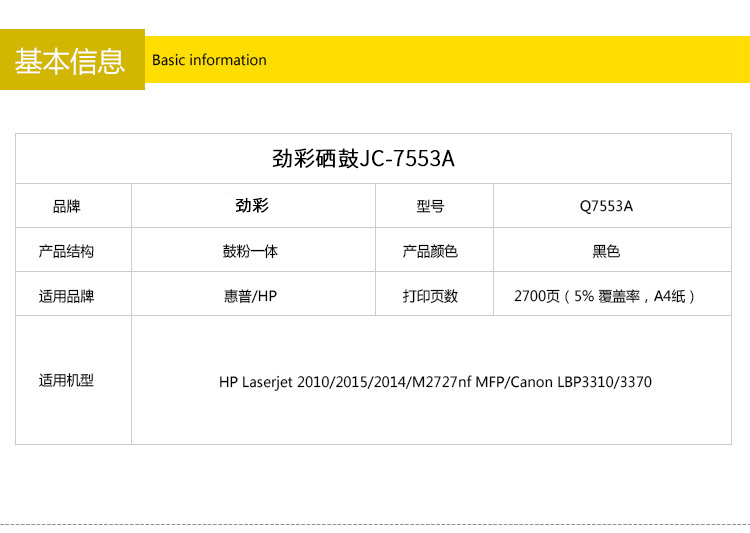Click the 适用品牌 label cell
This screenshot has width=750, height=533.
[66, 296]
